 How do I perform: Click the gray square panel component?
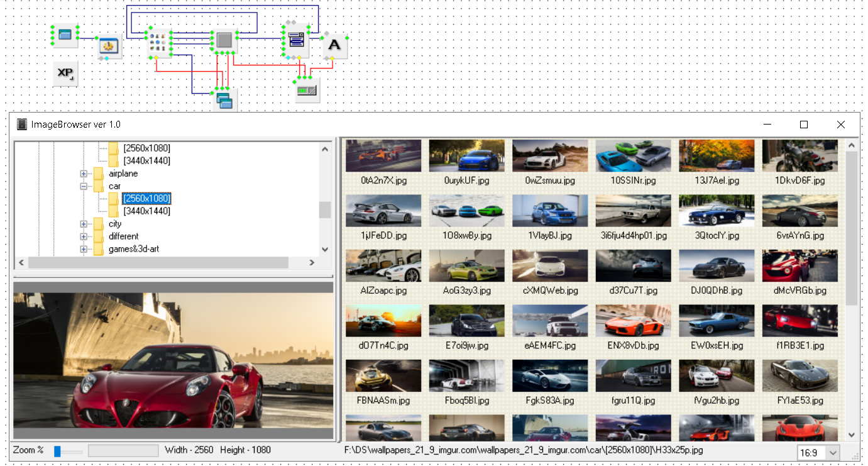(223, 41)
